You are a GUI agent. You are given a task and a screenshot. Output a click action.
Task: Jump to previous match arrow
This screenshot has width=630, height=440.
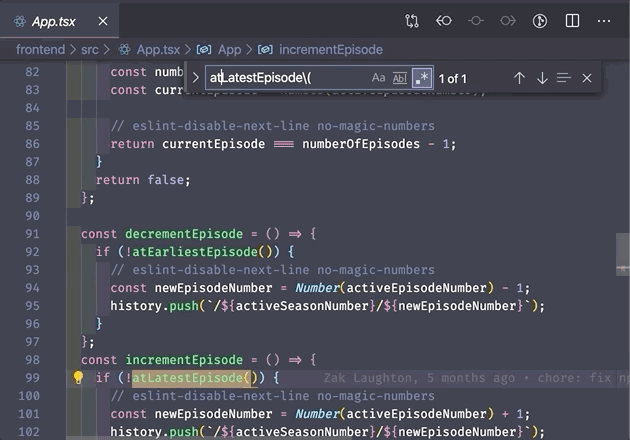pyautogui.click(x=519, y=78)
